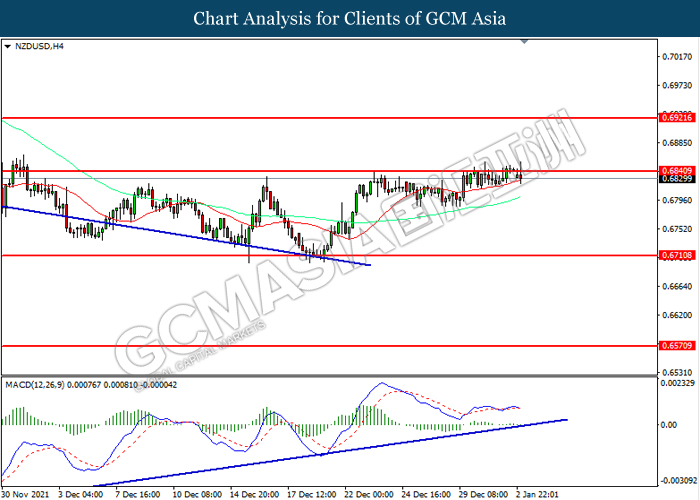Image resolution: width=700 pixels, height=500 pixels.
Task: Click the MACD scale value 0.002329
Action: [x=678, y=383]
